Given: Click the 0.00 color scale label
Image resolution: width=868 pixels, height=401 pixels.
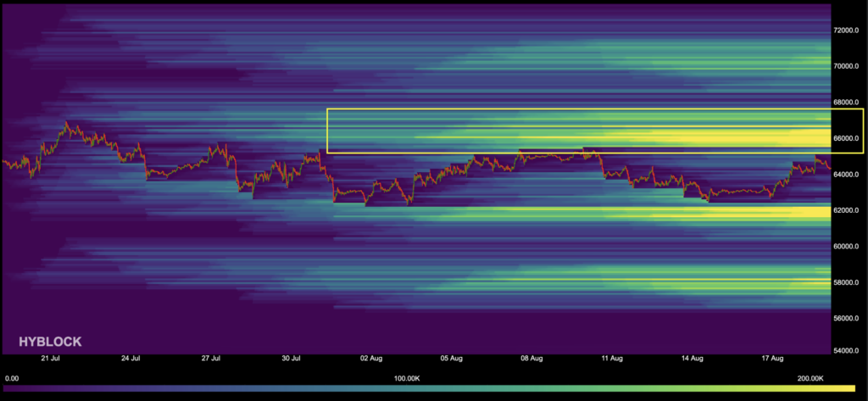Looking at the screenshot, I should tap(11, 378).
